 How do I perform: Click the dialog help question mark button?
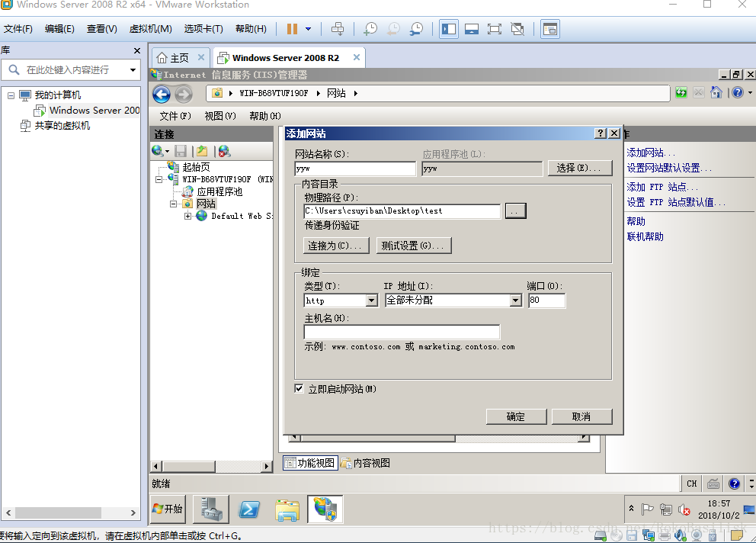(x=601, y=133)
